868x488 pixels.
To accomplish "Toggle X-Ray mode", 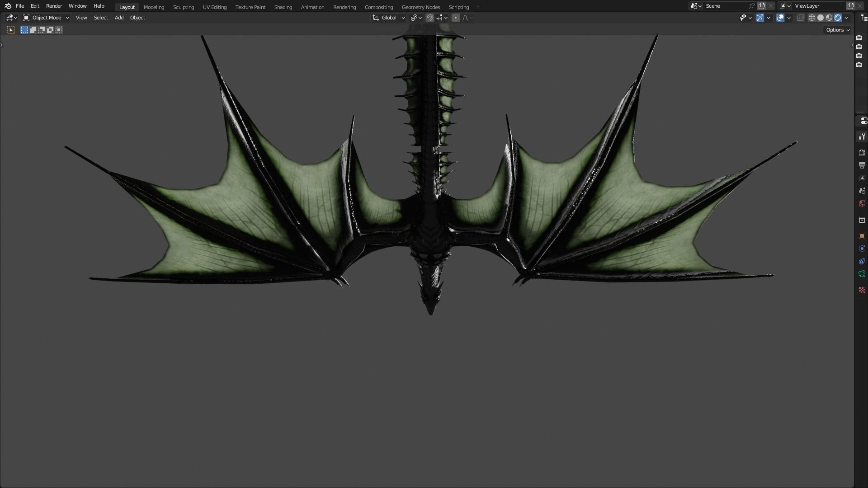I will [x=800, y=18].
